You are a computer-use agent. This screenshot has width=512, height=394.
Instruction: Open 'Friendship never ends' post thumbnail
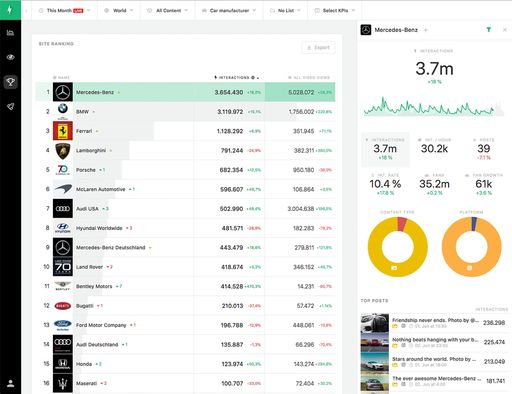pyautogui.click(x=375, y=323)
